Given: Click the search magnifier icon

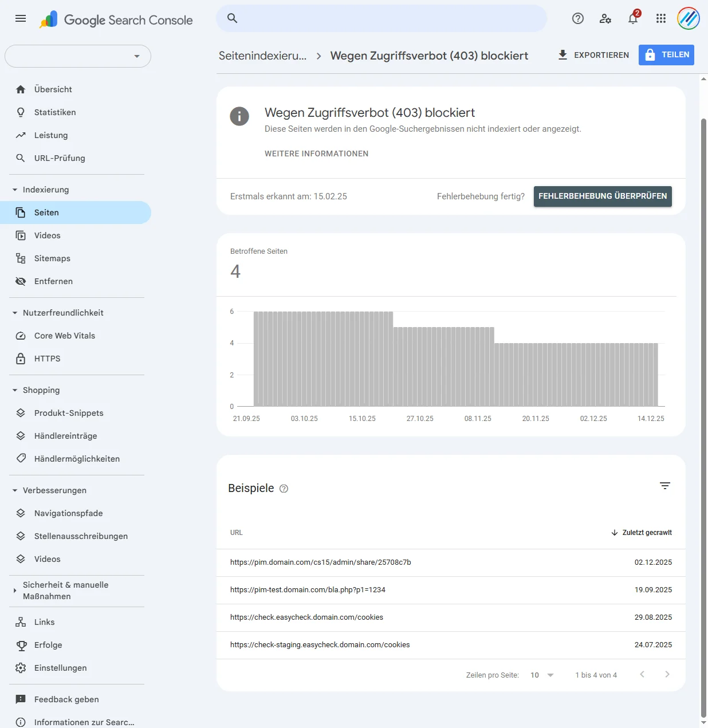Looking at the screenshot, I should click(232, 18).
